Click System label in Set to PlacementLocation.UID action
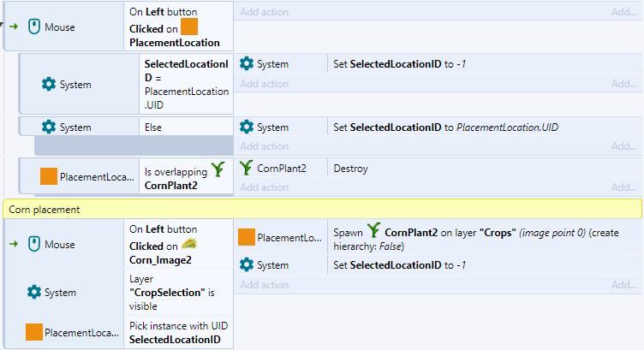The height and width of the screenshot is (350, 644). [272, 128]
